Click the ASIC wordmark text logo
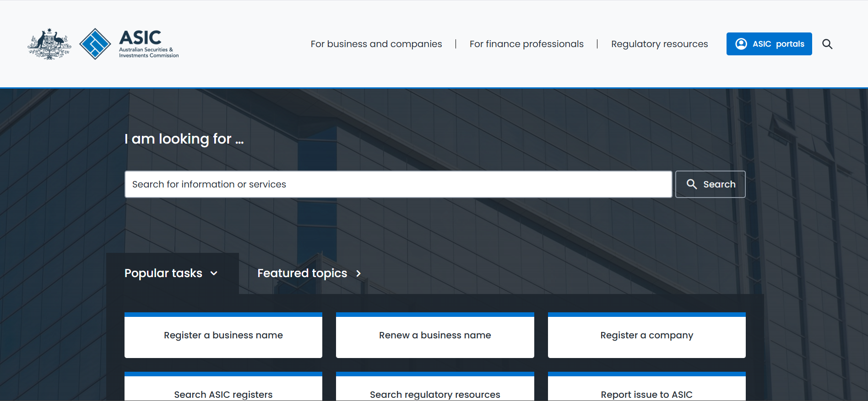Image resolution: width=868 pixels, height=401 pixels. tap(149, 44)
